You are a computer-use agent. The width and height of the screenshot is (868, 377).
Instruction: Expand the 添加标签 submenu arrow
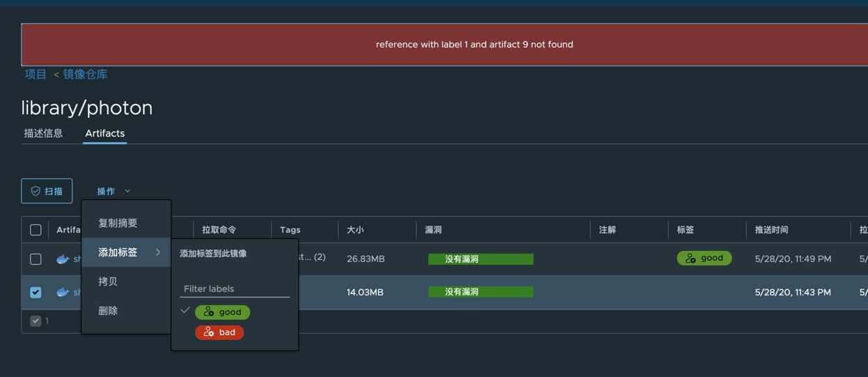point(158,252)
